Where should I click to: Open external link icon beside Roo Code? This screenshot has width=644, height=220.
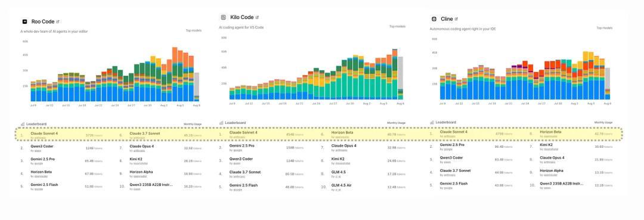tap(57, 21)
